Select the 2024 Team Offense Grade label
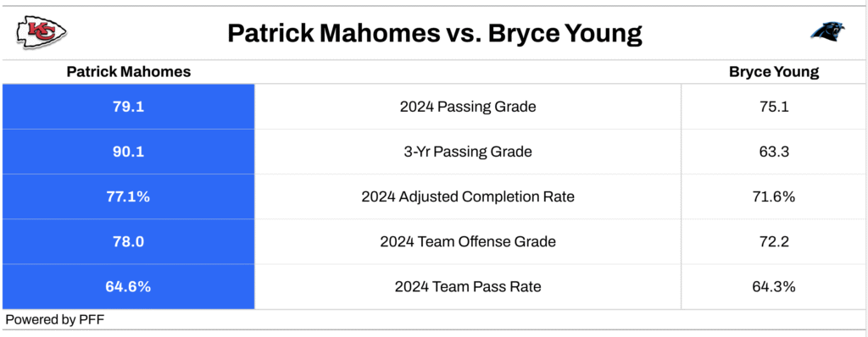This screenshot has height=337, width=868. point(468,242)
